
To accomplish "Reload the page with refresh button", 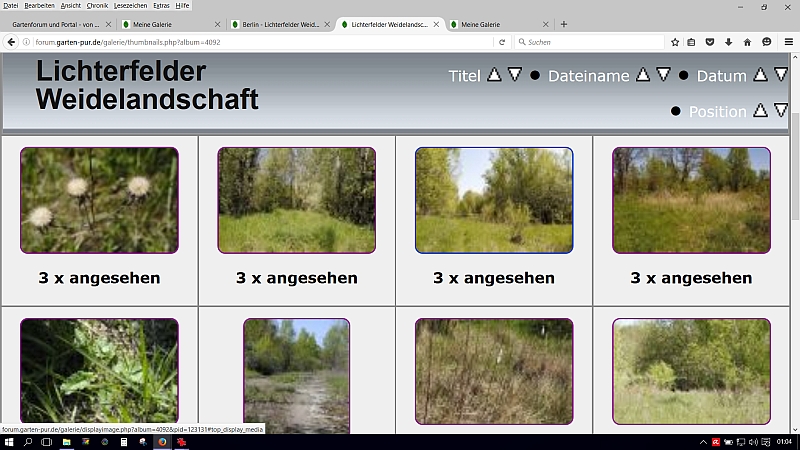I will [503, 42].
